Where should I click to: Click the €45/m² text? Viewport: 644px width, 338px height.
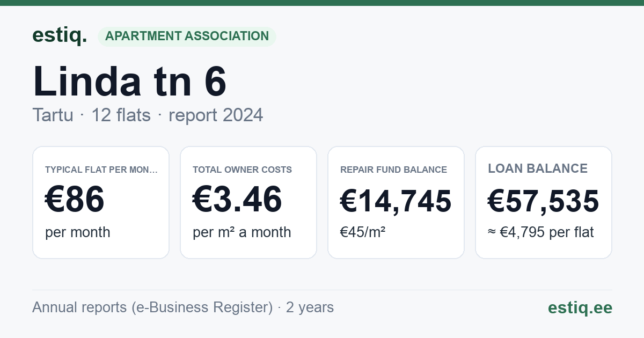[x=363, y=232]
